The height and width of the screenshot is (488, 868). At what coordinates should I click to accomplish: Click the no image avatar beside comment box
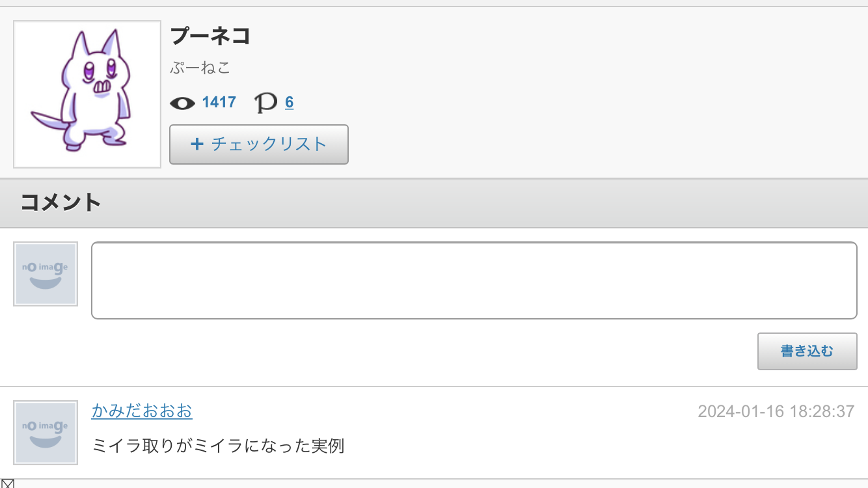(46, 274)
